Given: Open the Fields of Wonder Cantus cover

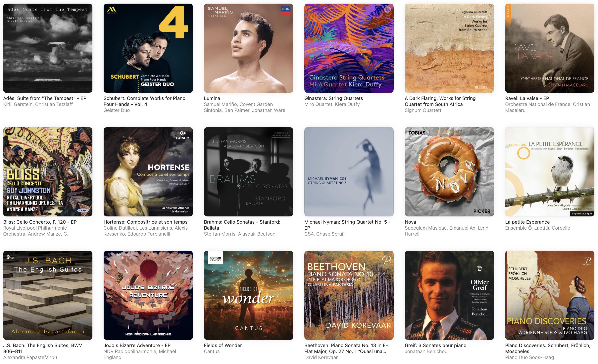Looking at the screenshot, I should (249, 295).
